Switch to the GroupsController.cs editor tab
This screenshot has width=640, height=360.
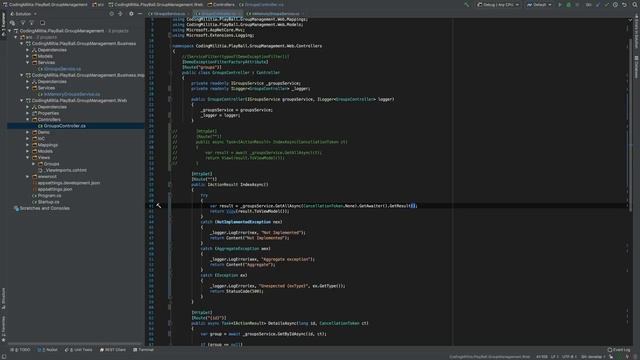click(219, 13)
